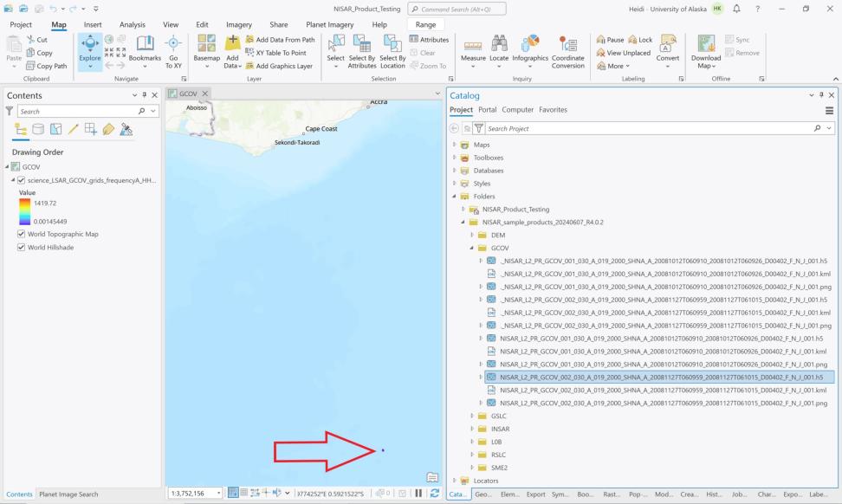Viewport: 842px width, 504px height.
Task: Open the Measure tool
Action: click(473, 52)
